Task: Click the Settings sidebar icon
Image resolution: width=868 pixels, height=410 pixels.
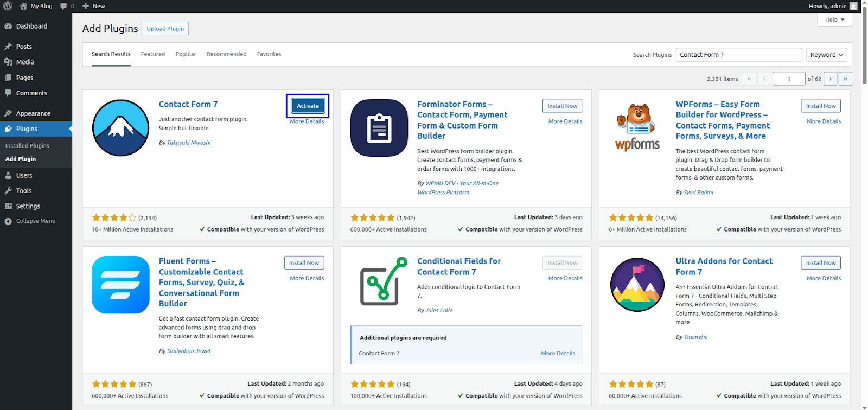Action: point(8,206)
